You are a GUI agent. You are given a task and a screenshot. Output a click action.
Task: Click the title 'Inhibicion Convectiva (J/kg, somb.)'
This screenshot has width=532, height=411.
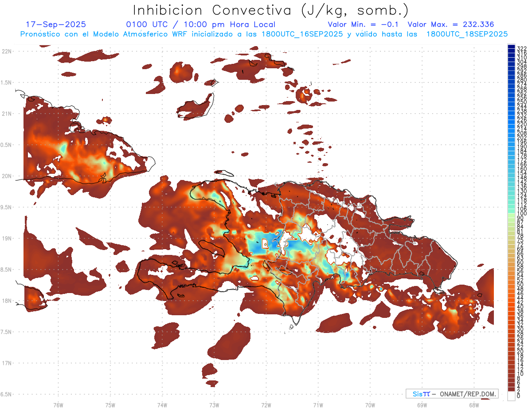[x=271, y=10]
